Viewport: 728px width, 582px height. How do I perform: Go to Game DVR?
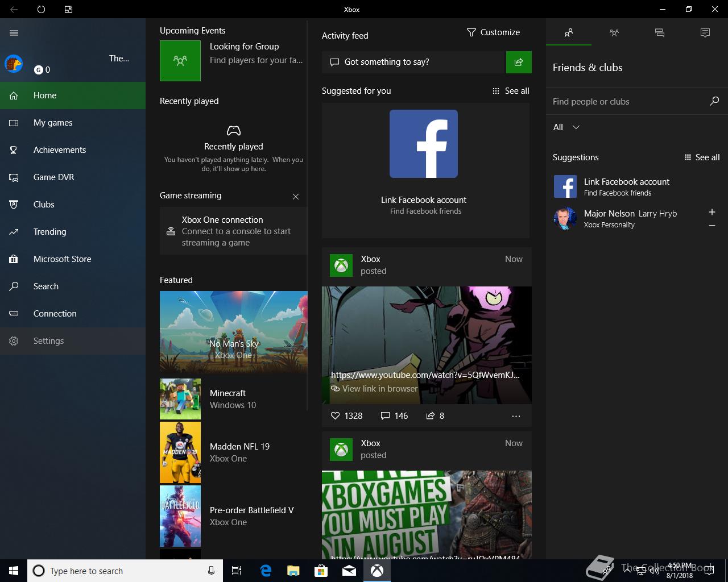[x=73, y=177]
